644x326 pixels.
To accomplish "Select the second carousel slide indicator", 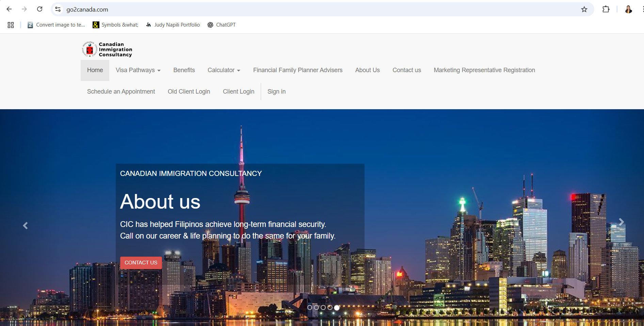I will [x=317, y=307].
